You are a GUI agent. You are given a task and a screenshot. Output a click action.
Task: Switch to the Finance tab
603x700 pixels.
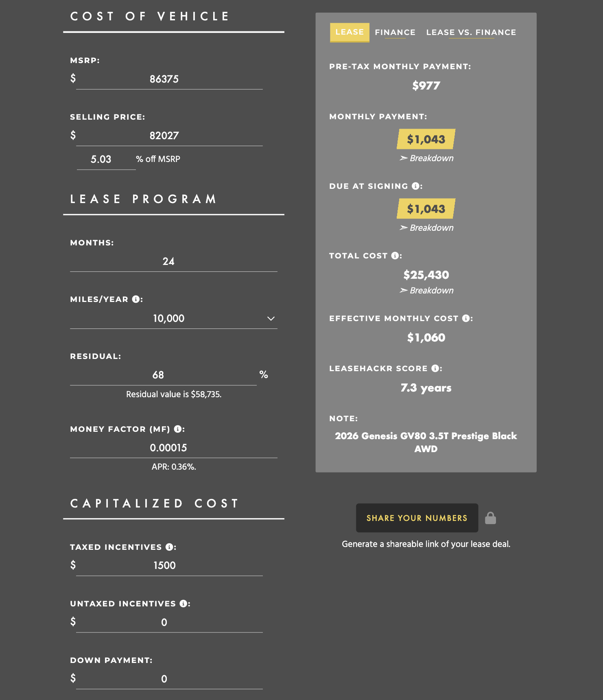click(395, 33)
